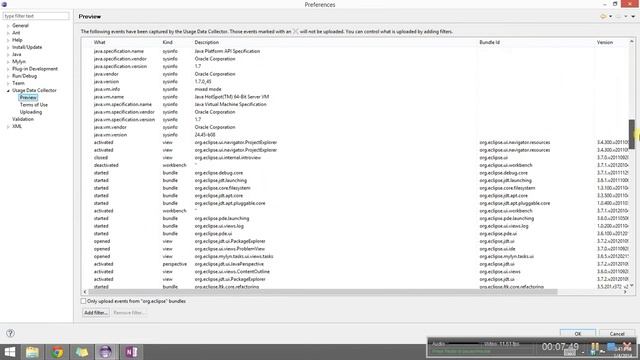
Task: Expand the Ant preferences node
Action: pos(8,33)
